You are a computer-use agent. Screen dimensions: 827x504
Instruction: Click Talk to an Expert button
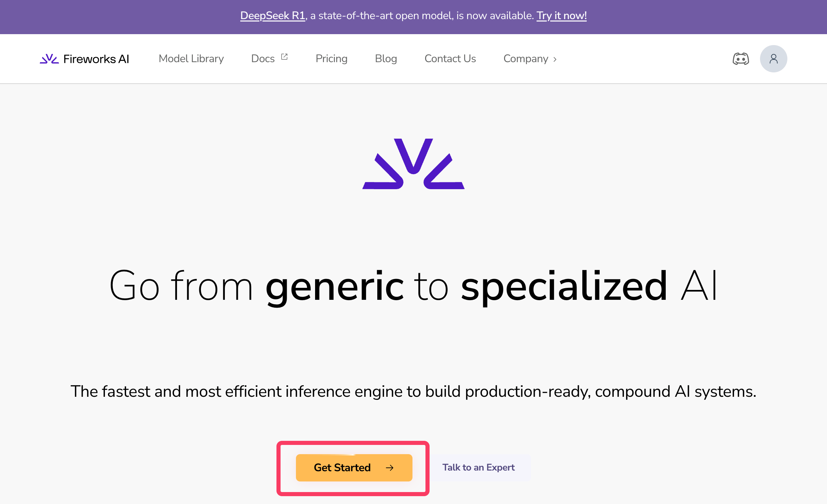pyautogui.click(x=478, y=467)
